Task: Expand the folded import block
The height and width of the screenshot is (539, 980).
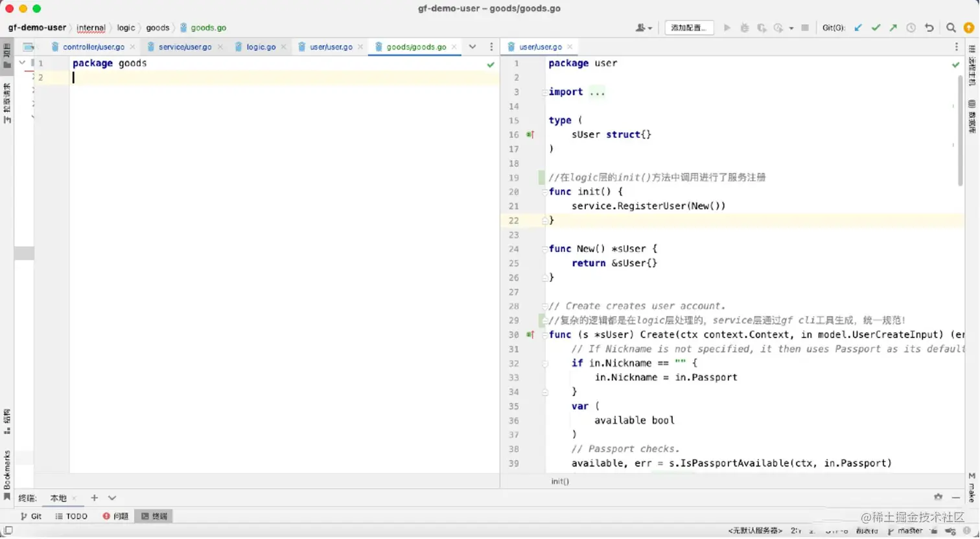Action: (597, 92)
